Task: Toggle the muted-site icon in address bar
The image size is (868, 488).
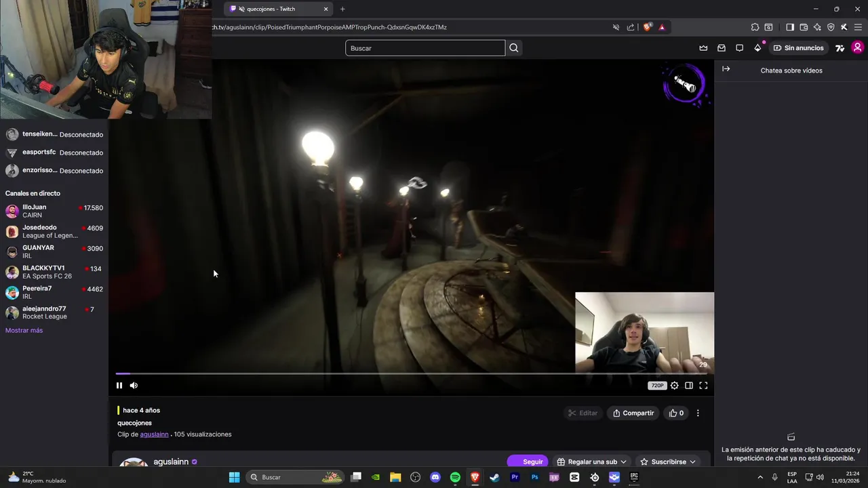Action: (616, 27)
